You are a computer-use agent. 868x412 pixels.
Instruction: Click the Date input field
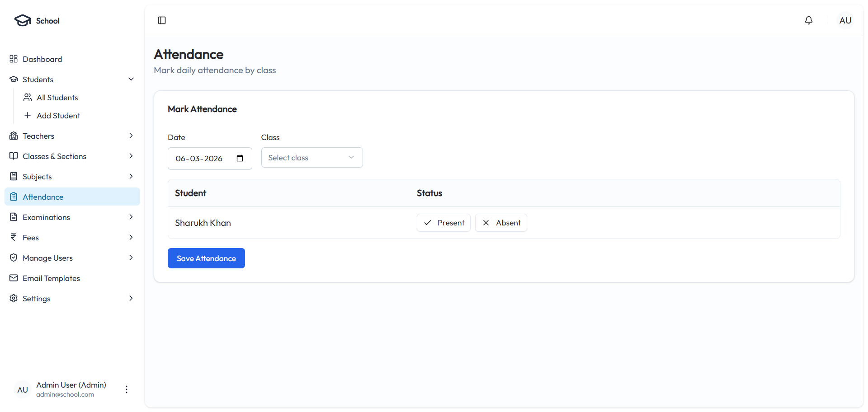(x=201, y=159)
